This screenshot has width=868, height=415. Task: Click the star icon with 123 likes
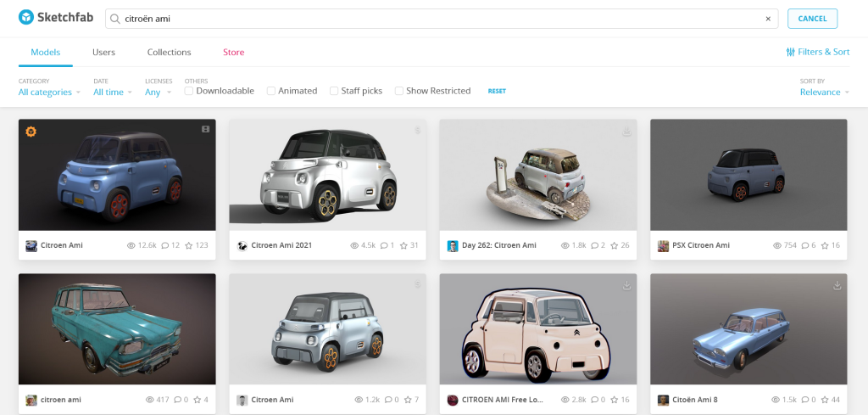pos(189,245)
